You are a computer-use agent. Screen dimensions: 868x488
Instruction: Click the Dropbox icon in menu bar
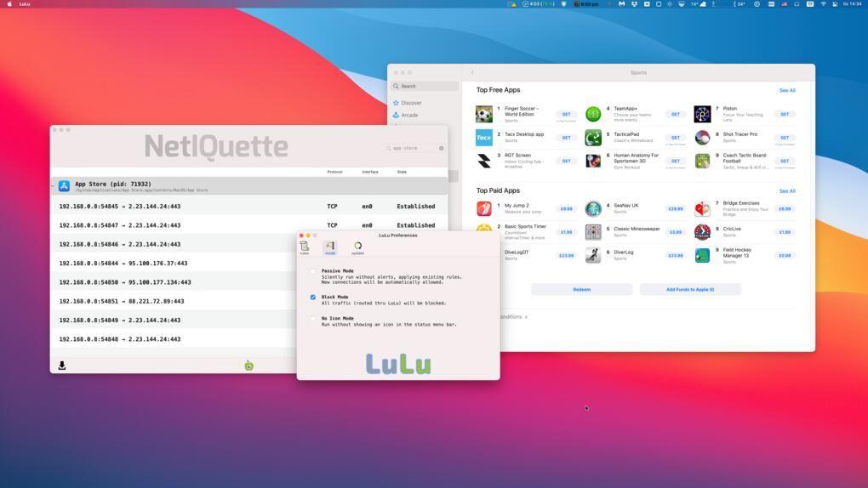634,4
